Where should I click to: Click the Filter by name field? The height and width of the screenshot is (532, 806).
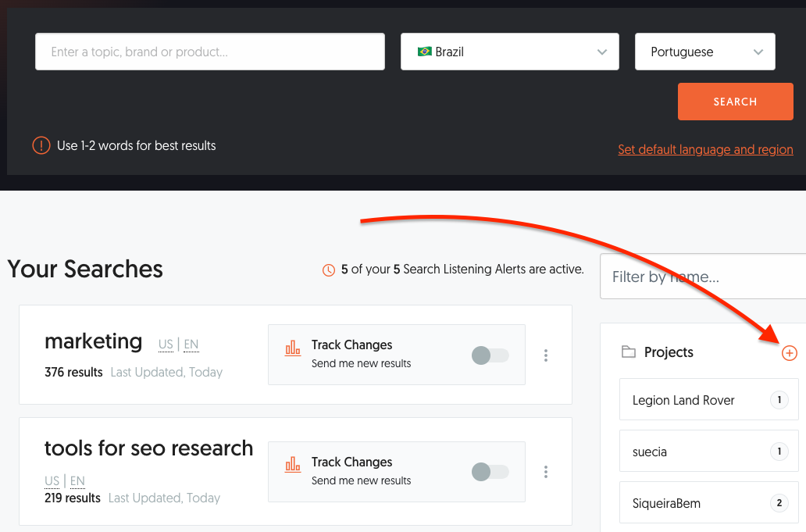(703, 277)
